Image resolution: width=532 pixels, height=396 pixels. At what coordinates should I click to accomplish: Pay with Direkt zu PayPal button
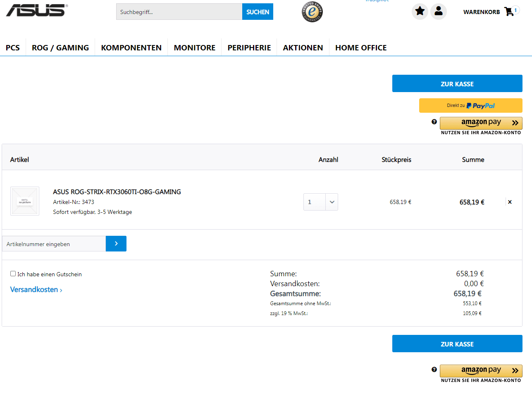(470, 105)
